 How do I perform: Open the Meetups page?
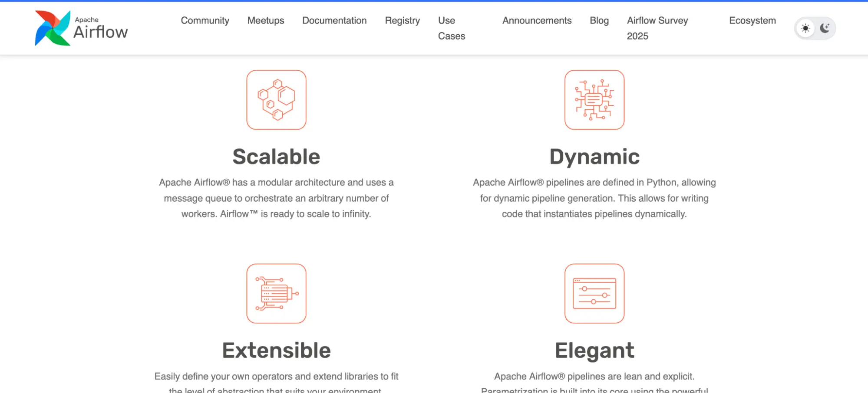pyautogui.click(x=266, y=20)
